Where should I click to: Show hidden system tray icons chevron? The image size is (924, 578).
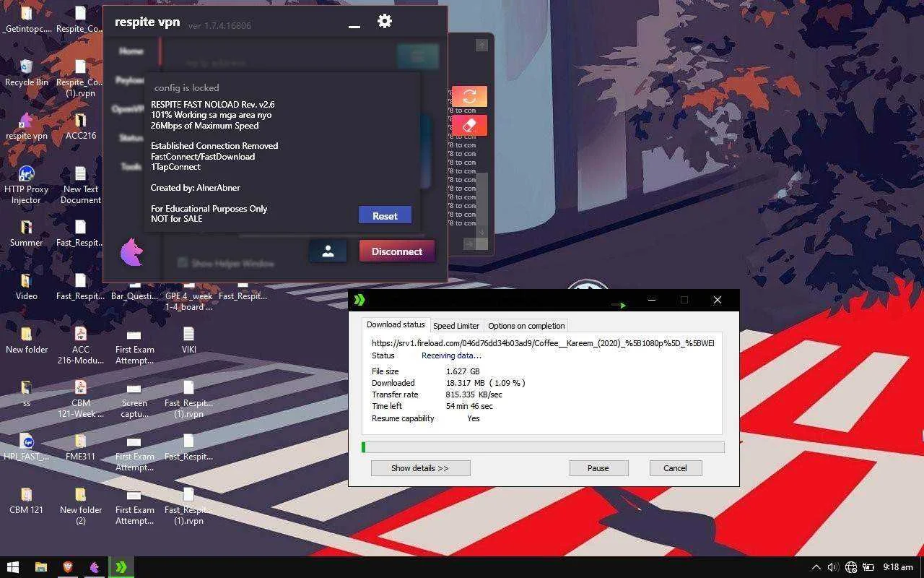tap(816, 567)
